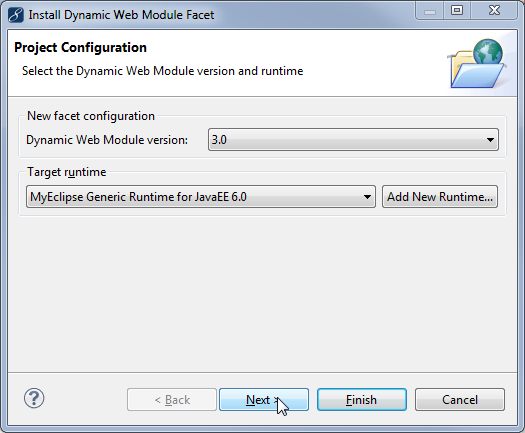Open help with the question mark icon
The width and height of the screenshot is (525, 433).
point(34,399)
